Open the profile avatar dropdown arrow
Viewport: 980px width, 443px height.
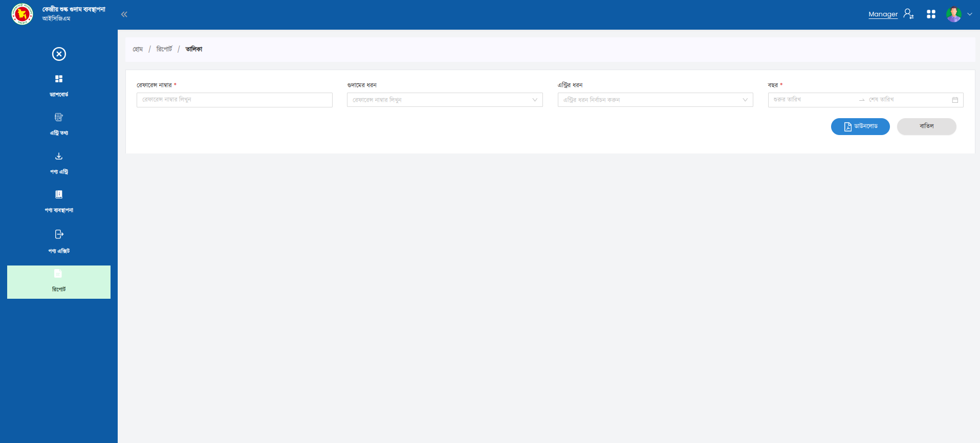(x=970, y=14)
